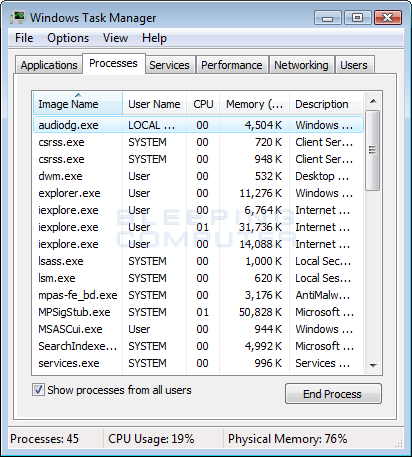The width and height of the screenshot is (412, 457).
Task: Open the Help menu
Action: (x=154, y=38)
